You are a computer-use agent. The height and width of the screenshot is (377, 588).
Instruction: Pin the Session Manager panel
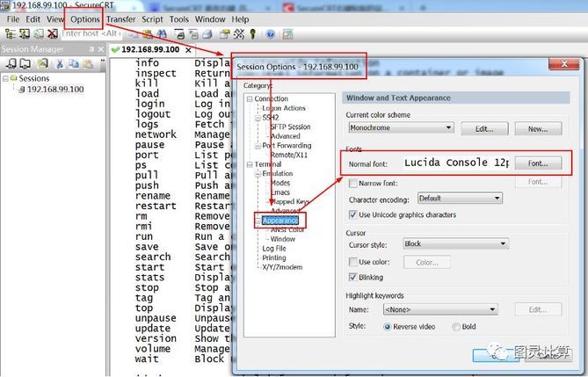click(x=91, y=49)
